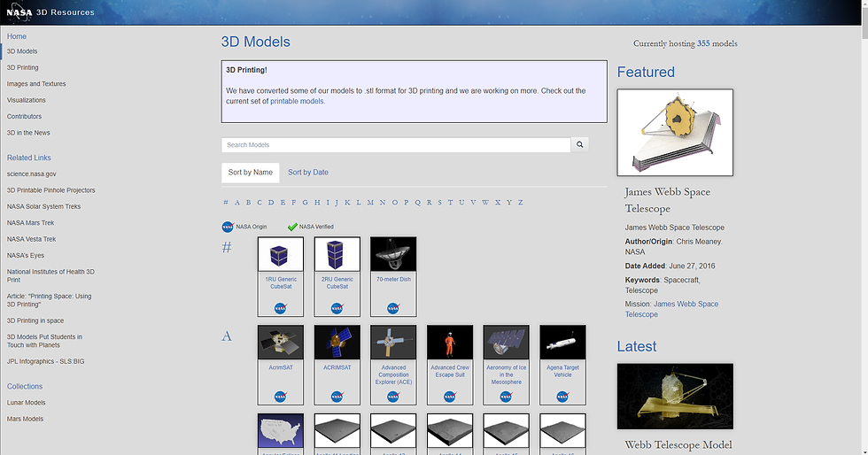Open Mars Models collection
The height and width of the screenshot is (455, 868).
point(25,419)
